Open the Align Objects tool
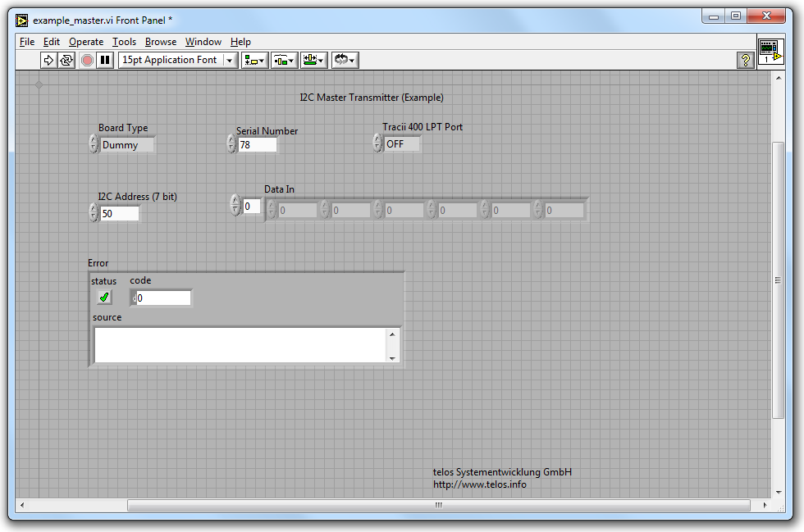Screen dimensions: 804x532 [x=254, y=60]
